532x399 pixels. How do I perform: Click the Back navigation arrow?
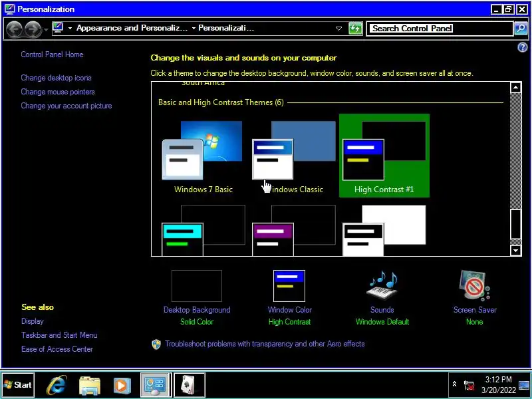(14, 29)
